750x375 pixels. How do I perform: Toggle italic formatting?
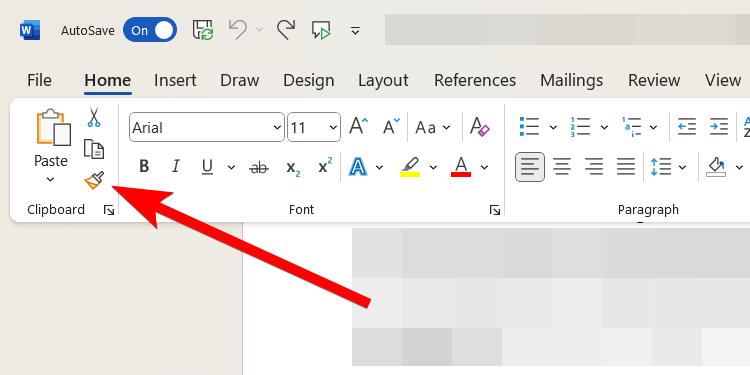(176, 166)
